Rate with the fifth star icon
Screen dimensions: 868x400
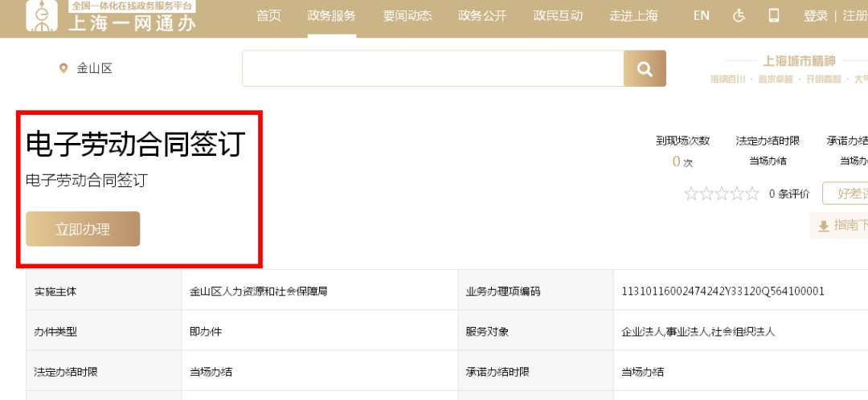pos(752,194)
